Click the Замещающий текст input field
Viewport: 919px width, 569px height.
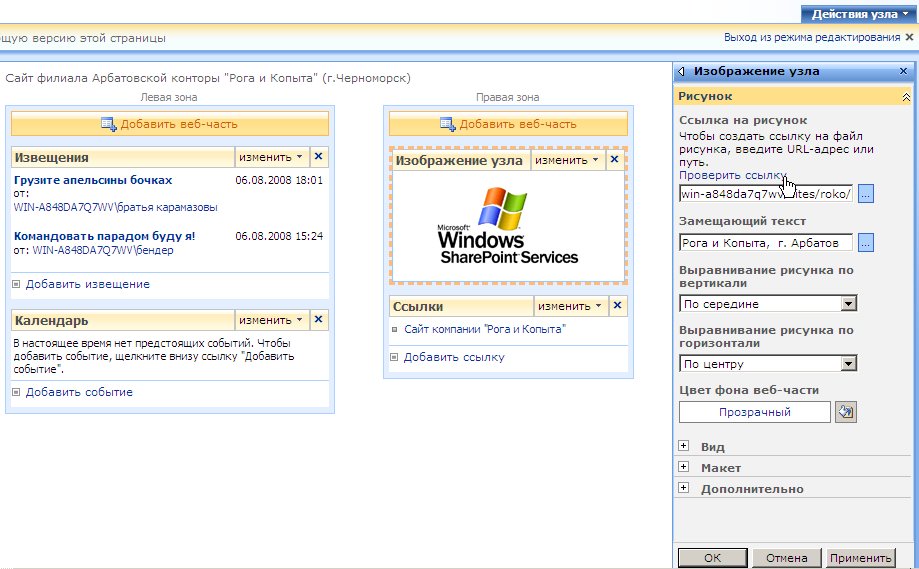(766, 243)
